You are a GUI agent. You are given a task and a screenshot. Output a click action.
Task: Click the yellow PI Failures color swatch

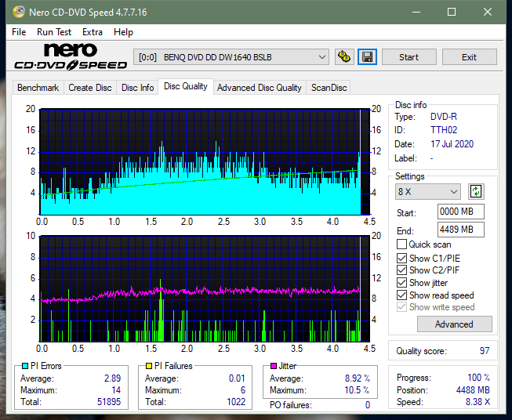coord(149,366)
